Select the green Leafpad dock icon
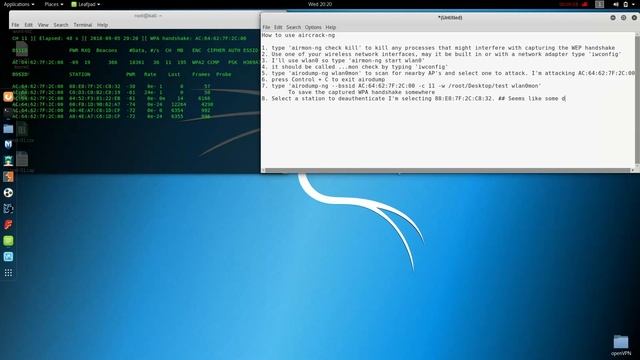The width and height of the screenshot is (640, 360). pyautogui.click(x=8, y=240)
